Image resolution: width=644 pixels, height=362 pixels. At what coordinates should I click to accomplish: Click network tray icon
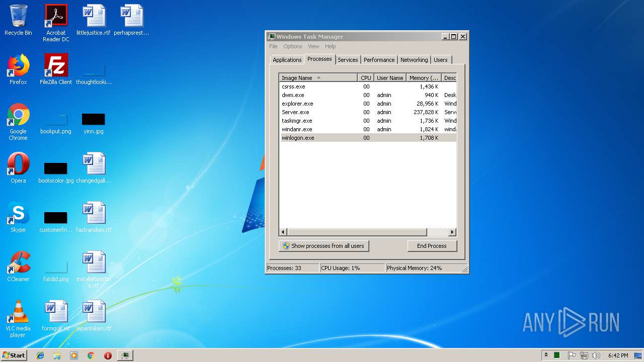click(584, 355)
